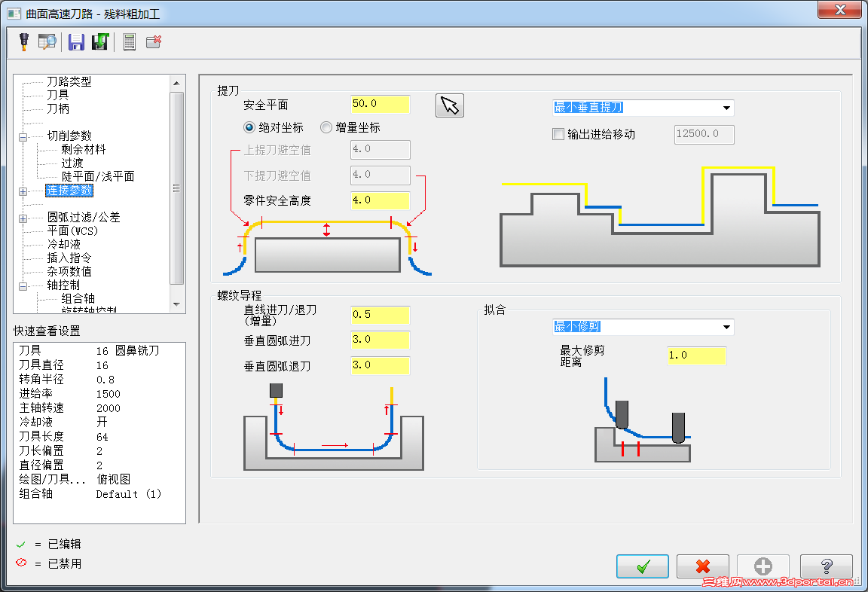Viewport: 868px width, 592px height.
Task: Click the save parameters floppy disk icon
Action: 75,41
